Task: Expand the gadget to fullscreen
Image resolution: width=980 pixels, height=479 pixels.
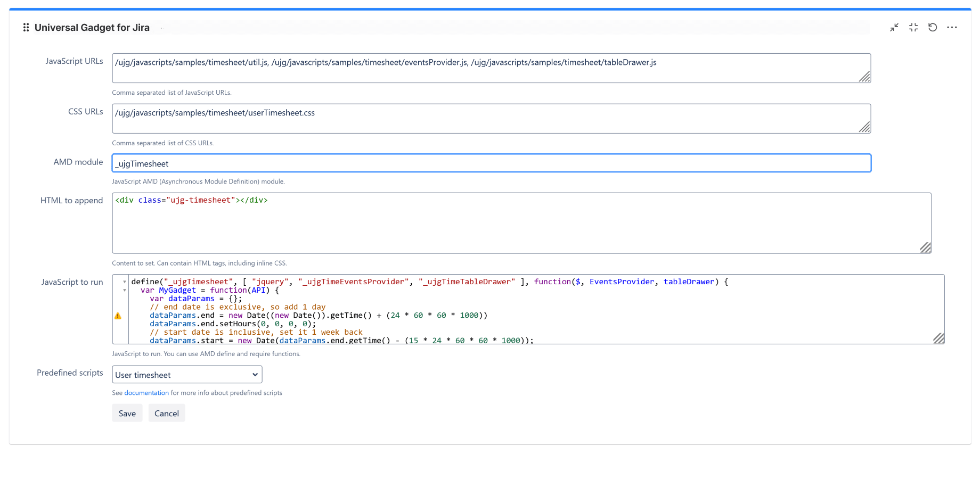Action: 913,27
